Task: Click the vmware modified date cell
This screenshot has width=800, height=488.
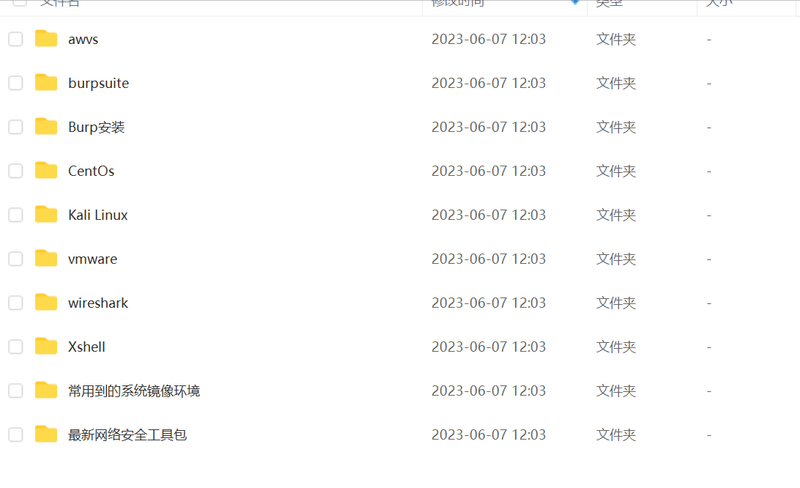Action: (x=489, y=259)
